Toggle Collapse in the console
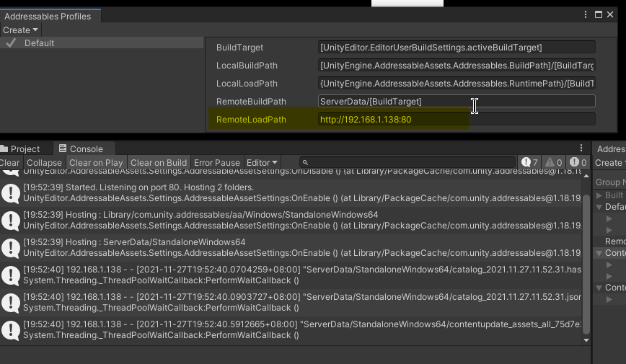Image resolution: width=626 pixels, height=364 pixels. click(x=44, y=162)
